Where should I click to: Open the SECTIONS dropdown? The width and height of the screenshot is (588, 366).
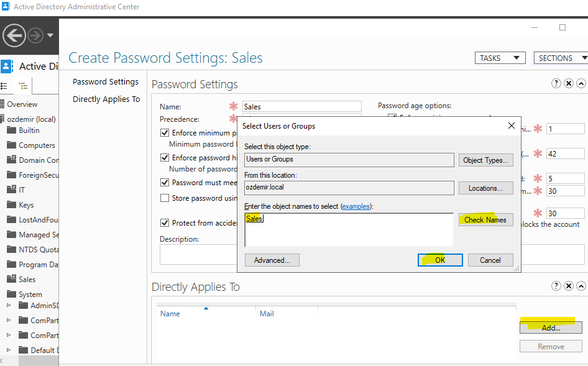pos(560,58)
